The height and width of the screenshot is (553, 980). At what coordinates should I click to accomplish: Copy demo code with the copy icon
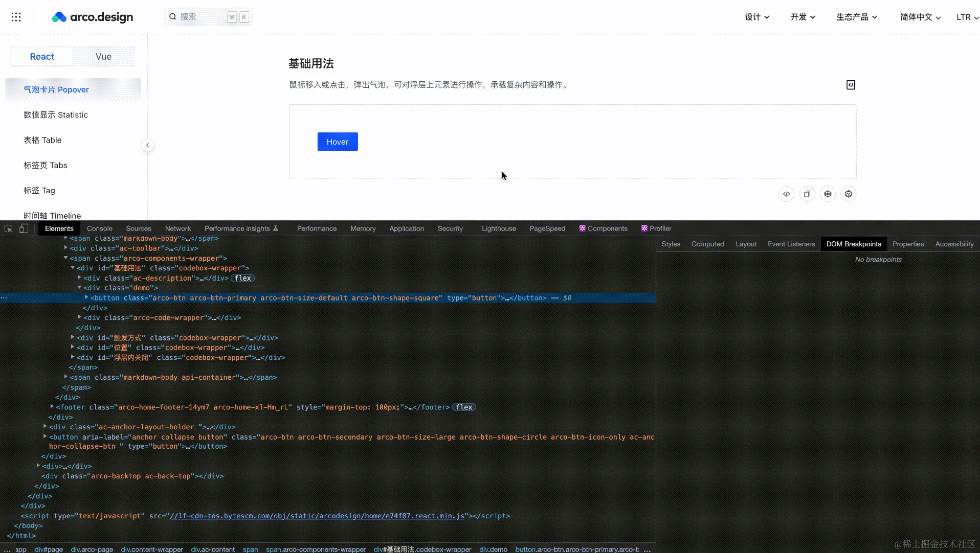[807, 194]
